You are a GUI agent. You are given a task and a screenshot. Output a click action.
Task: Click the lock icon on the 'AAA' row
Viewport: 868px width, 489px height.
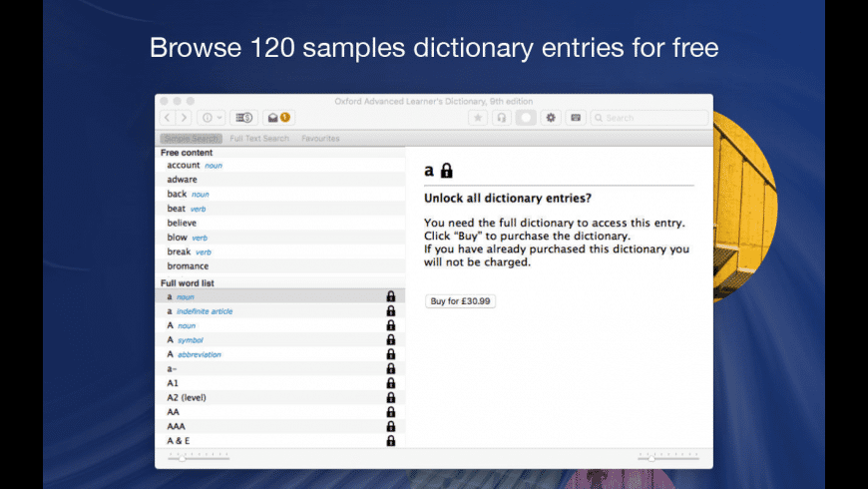point(391,426)
